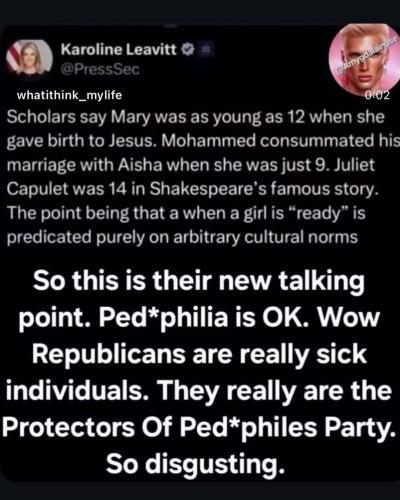Click 'So this is their new talking' caption
400x500 pixels.
tap(199, 281)
